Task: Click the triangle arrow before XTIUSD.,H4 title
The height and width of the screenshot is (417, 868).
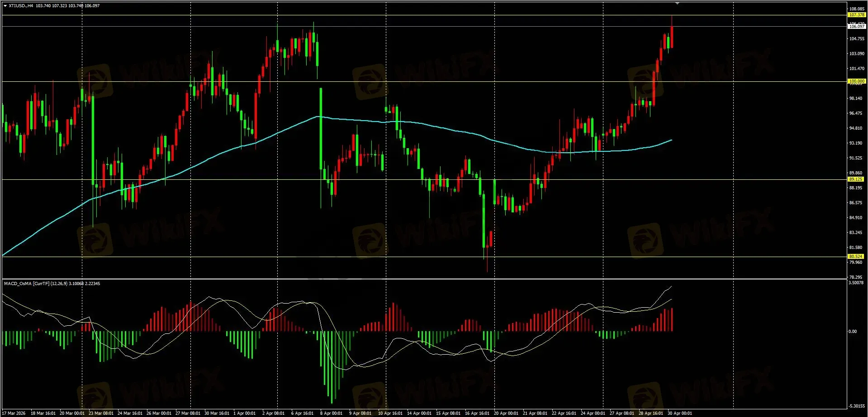Action: 5,6
